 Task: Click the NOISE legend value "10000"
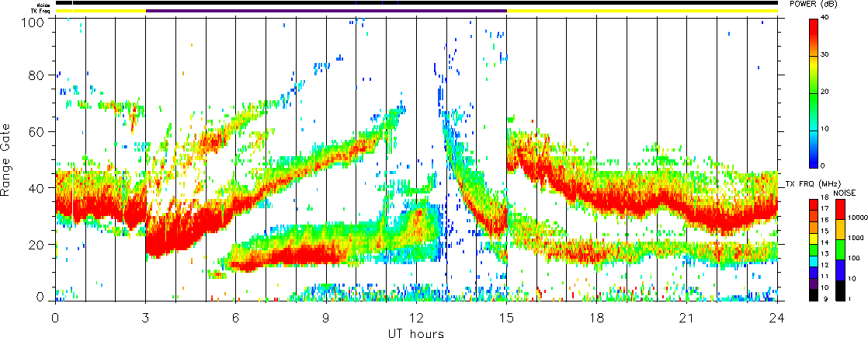pos(856,218)
